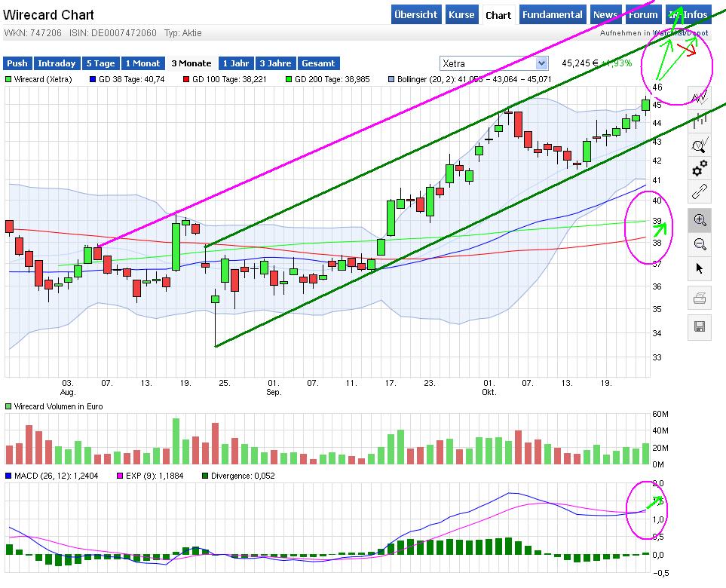Select the pointer cursor tool
Image resolution: width=726 pixels, height=588 pixels.
point(699,268)
